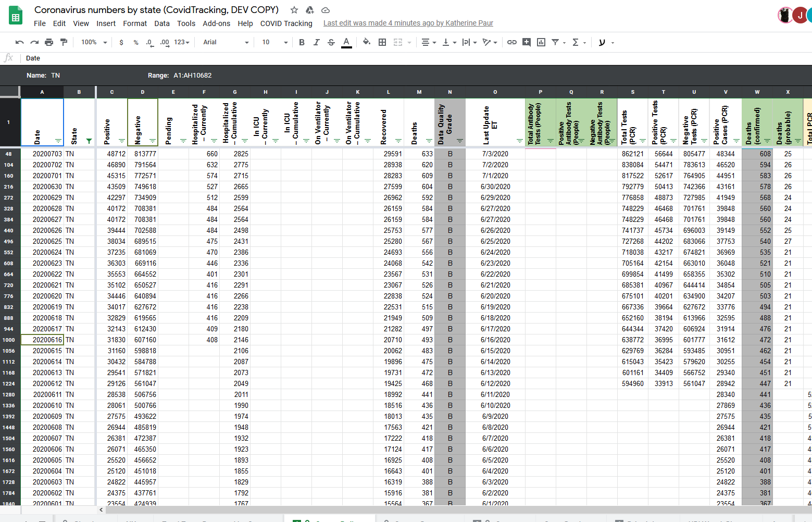Open the Tools menu
This screenshot has width=812, height=522.
(x=186, y=23)
